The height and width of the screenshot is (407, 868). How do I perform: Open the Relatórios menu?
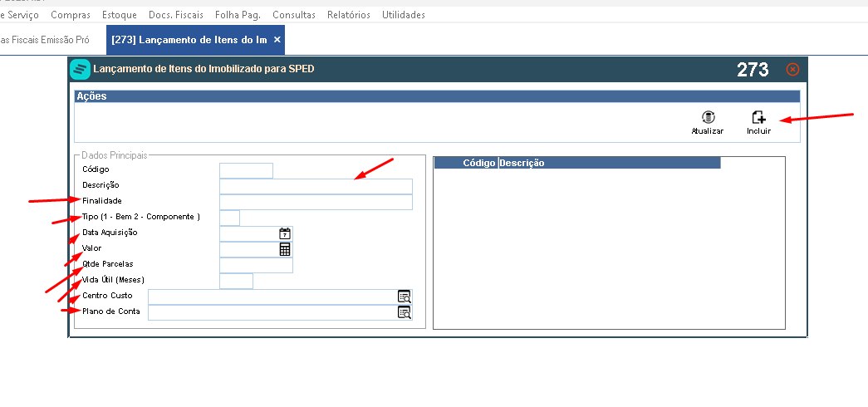(x=349, y=15)
